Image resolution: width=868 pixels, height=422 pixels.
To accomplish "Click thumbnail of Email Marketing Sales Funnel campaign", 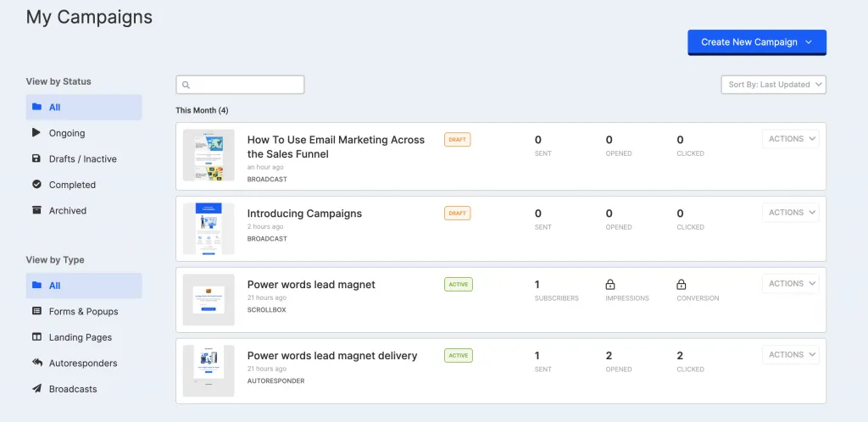I will (209, 155).
